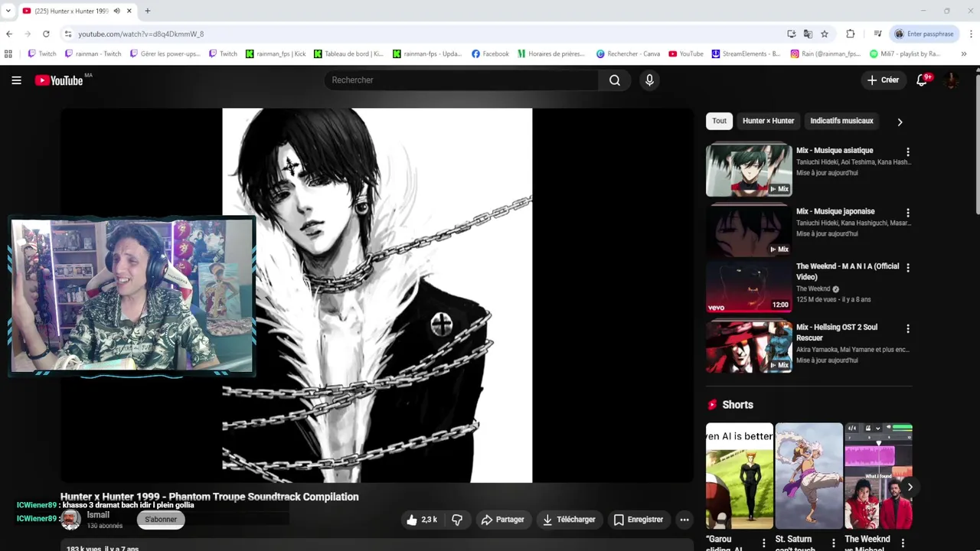The width and height of the screenshot is (980, 551).
Task: Click the Partager button
Action: coord(502,520)
